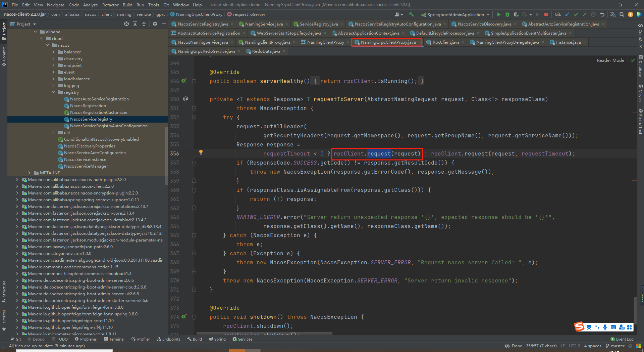The height and width of the screenshot is (352, 644).
Task: Click the orange IDE update icon
Action: pyautogui.click(x=631, y=14)
